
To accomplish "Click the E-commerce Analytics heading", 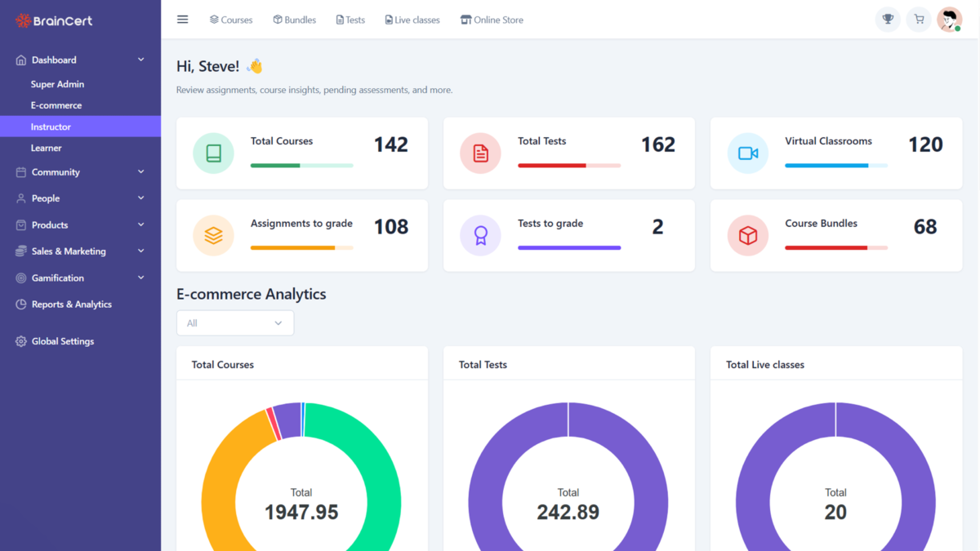I will [x=252, y=294].
